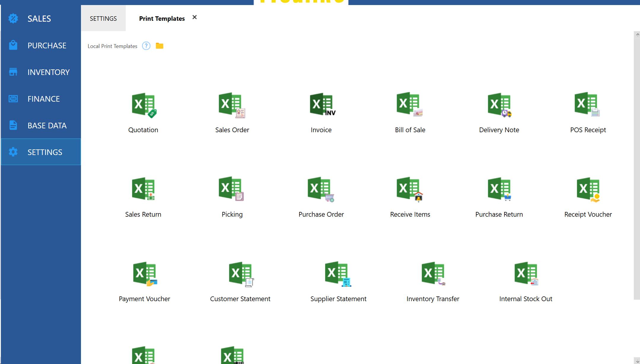Go to SALES in the sidebar
The height and width of the screenshot is (364, 640).
click(39, 19)
